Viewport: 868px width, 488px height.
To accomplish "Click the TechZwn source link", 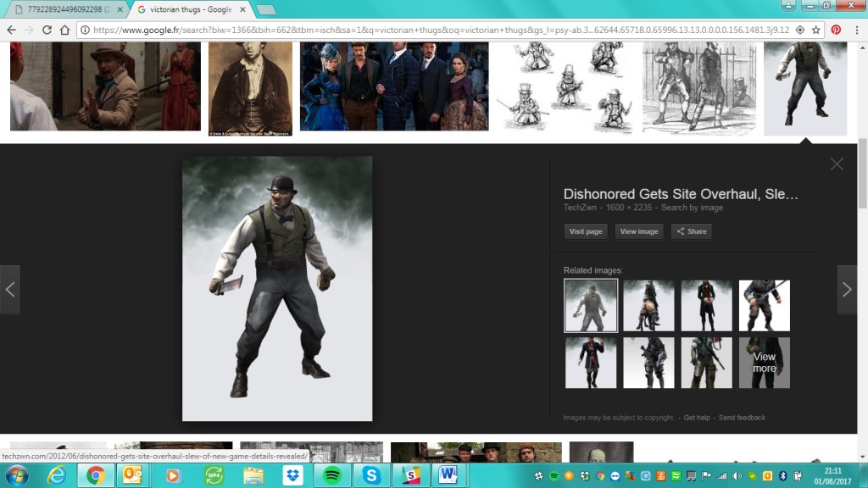I will 580,208.
